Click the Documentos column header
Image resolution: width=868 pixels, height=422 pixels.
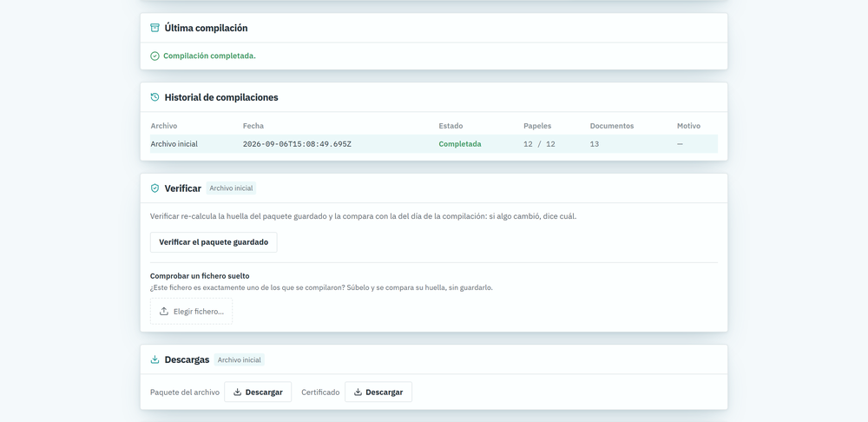(x=612, y=126)
